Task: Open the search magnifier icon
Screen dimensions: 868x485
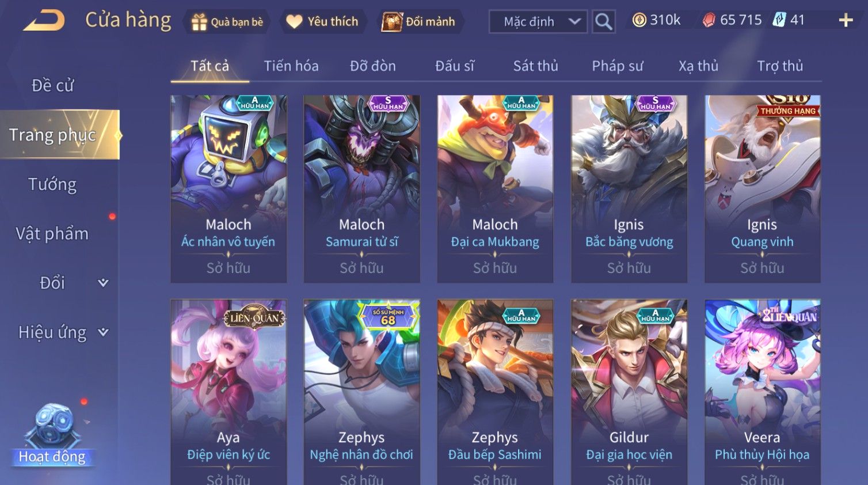Action: [603, 22]
